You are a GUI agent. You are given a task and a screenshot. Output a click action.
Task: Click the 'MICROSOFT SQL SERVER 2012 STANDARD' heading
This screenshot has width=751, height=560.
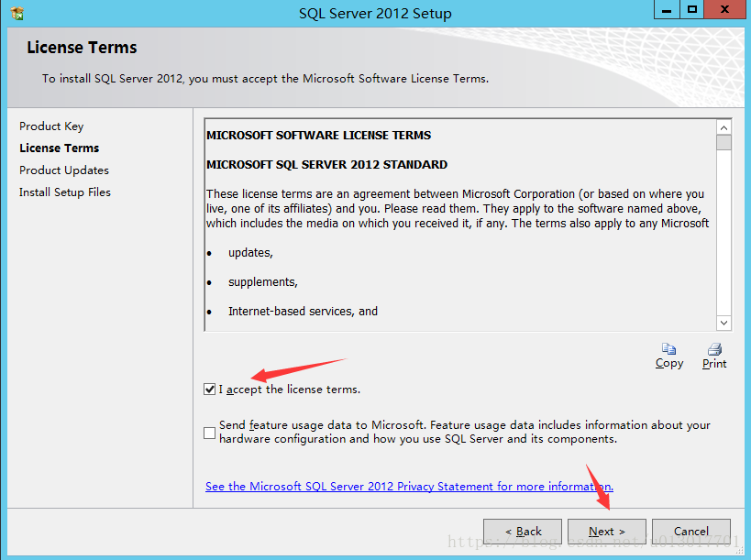(x=326, y=165)
